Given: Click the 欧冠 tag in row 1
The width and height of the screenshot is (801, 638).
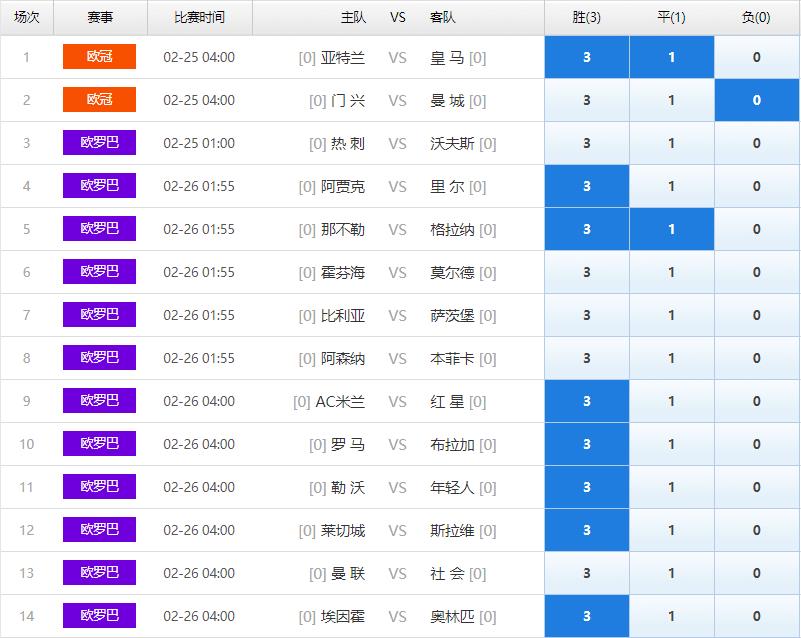Looking at the screenshot, I should pos(100,56).
